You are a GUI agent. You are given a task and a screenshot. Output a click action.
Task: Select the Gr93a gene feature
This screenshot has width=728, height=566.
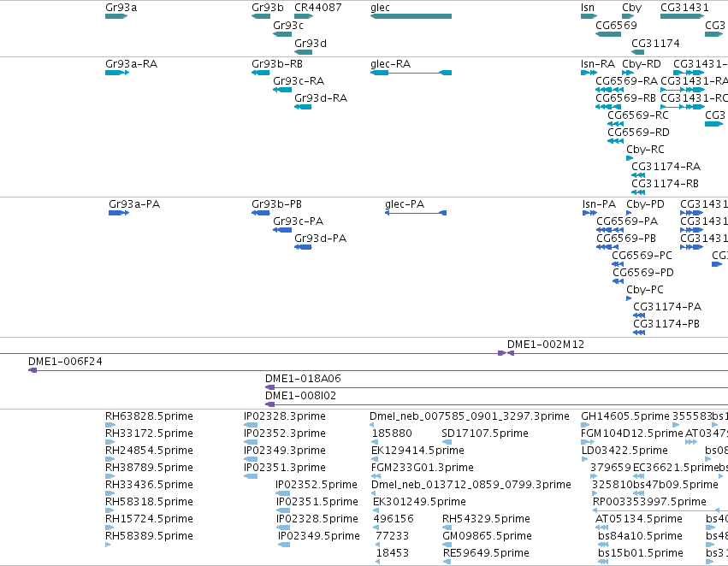[116, 16]
